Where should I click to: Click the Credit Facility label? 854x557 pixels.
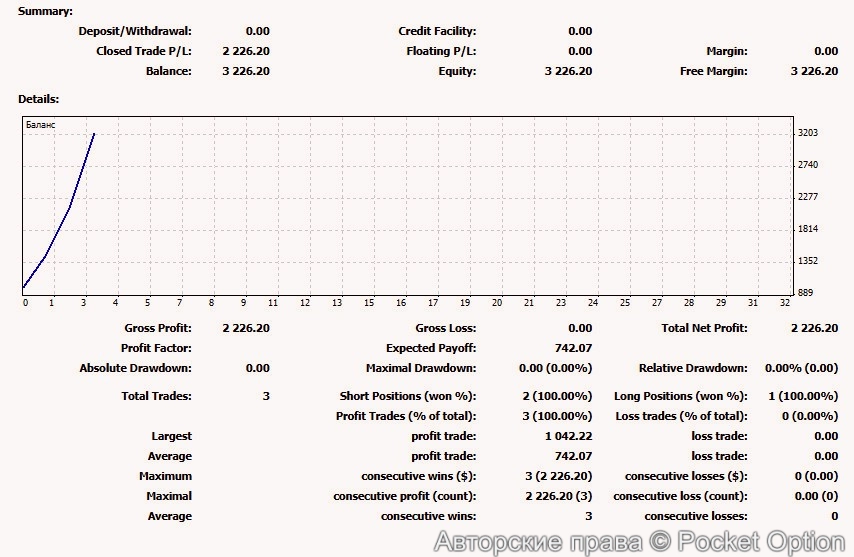click(437, 31)
